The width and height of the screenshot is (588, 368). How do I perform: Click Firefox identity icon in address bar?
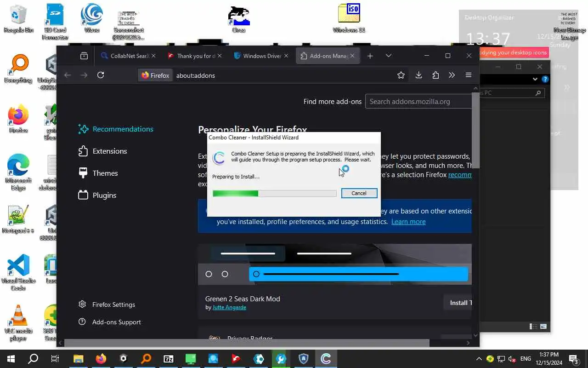[x=155, y=75]
